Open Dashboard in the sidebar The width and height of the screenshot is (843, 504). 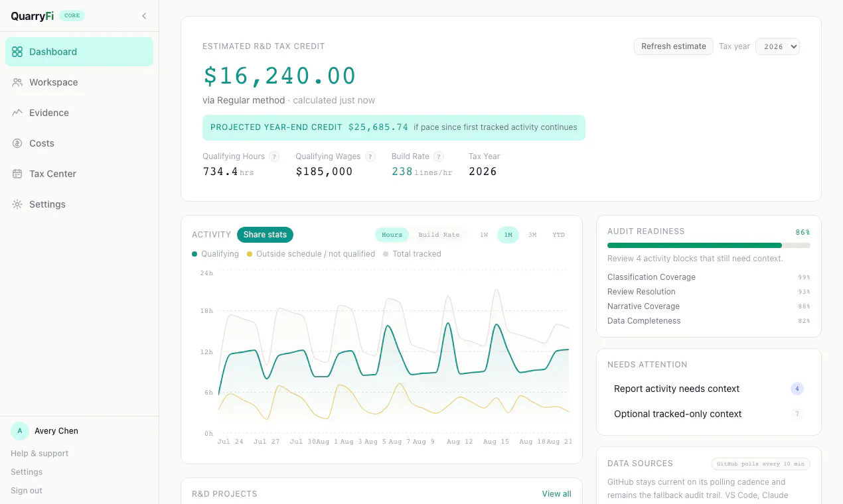(x=79, y=52)
